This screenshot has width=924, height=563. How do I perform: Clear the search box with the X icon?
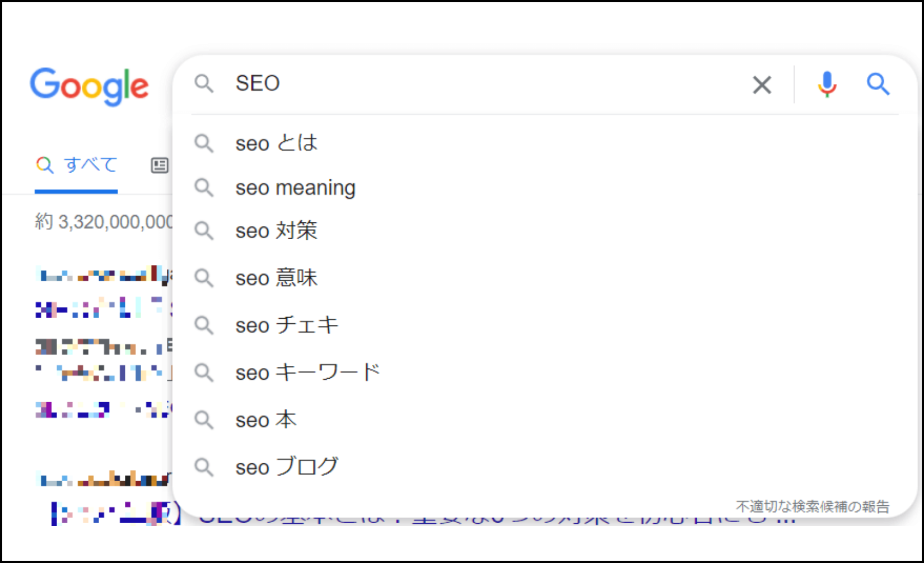click(x=762, y=85)
